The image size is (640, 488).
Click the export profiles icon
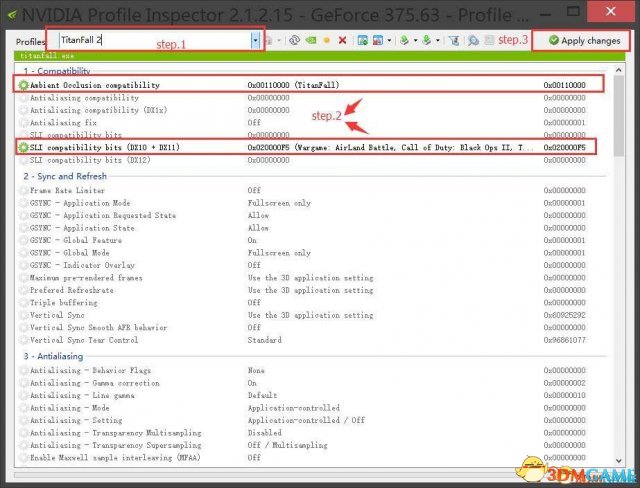pos(404,40)
